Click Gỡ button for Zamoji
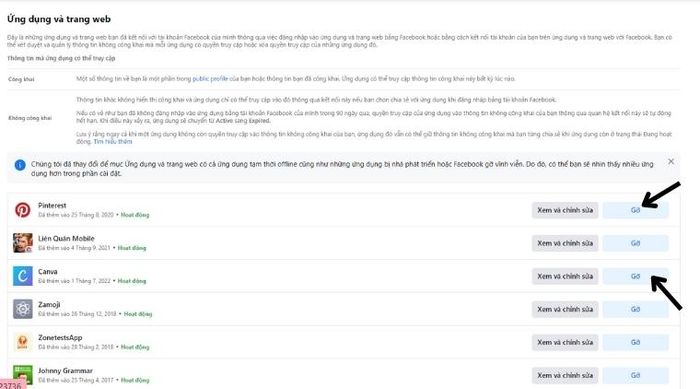700x389 pixels. click(635, 309)
